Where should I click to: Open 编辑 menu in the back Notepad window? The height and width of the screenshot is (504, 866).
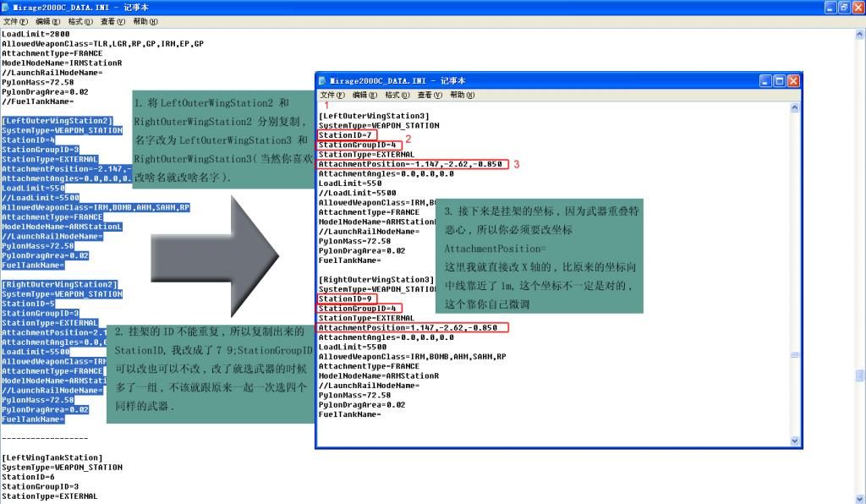coord(48,21)
